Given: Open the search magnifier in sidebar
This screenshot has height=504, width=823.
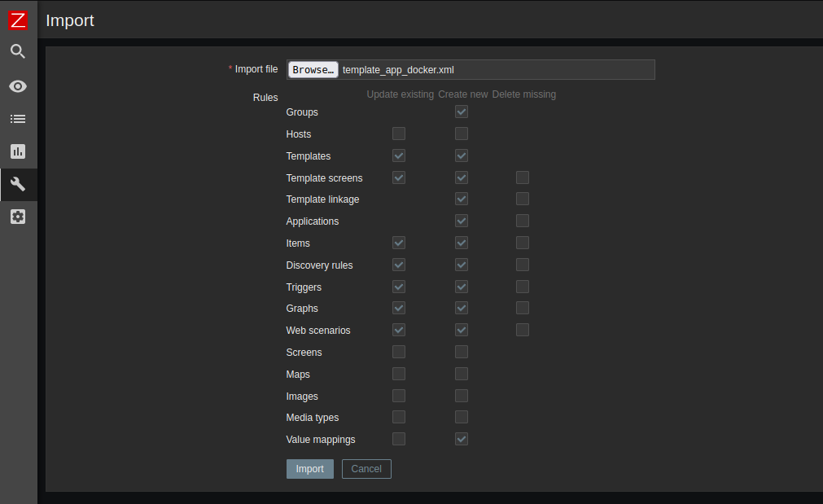Looking at the screenshot, I should 17,51.
